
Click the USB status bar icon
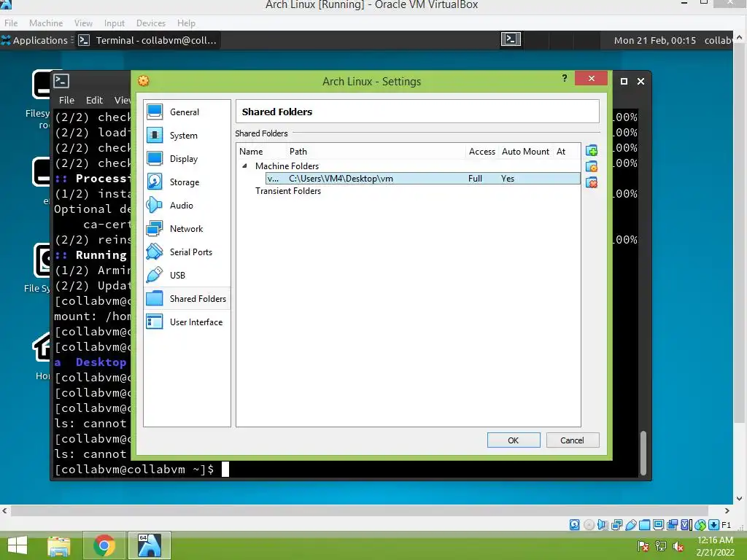click(x=631, y=525)
